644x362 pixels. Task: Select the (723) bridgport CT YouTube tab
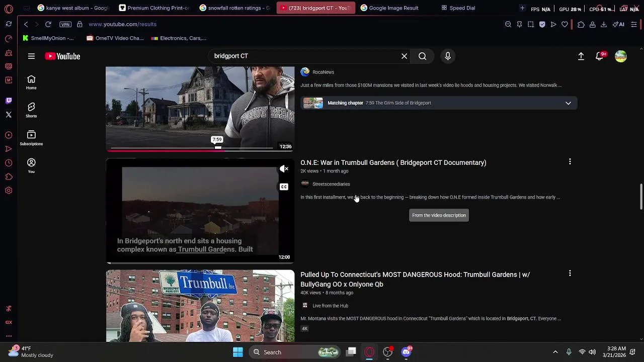point(315,8)
